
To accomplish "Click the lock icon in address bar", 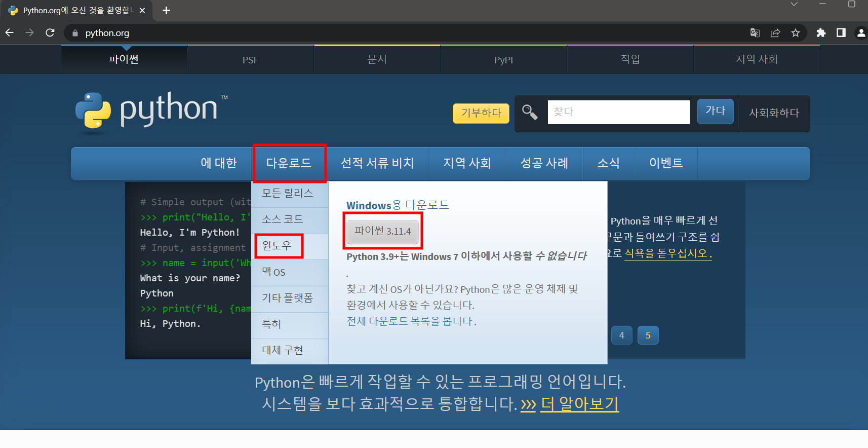I will (x=75, y=33).
